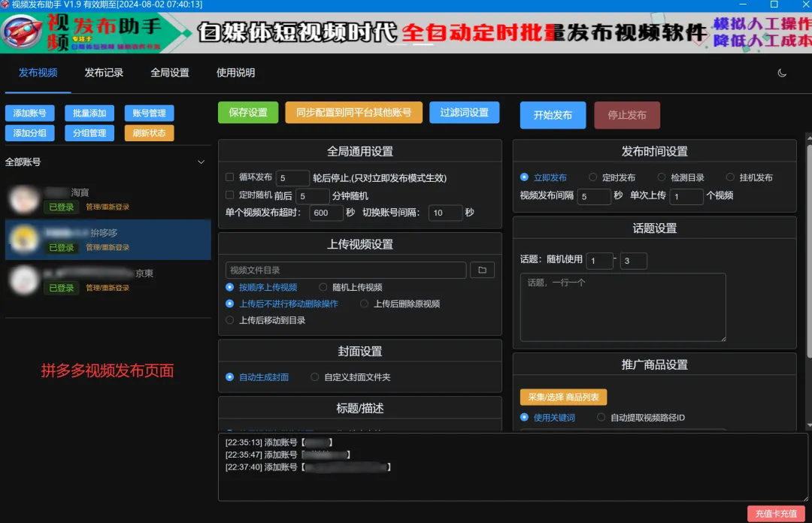This screenshot has height=523, width=812.
Task: Enable 循环发布 checkbox
Action: pos(230,177)
